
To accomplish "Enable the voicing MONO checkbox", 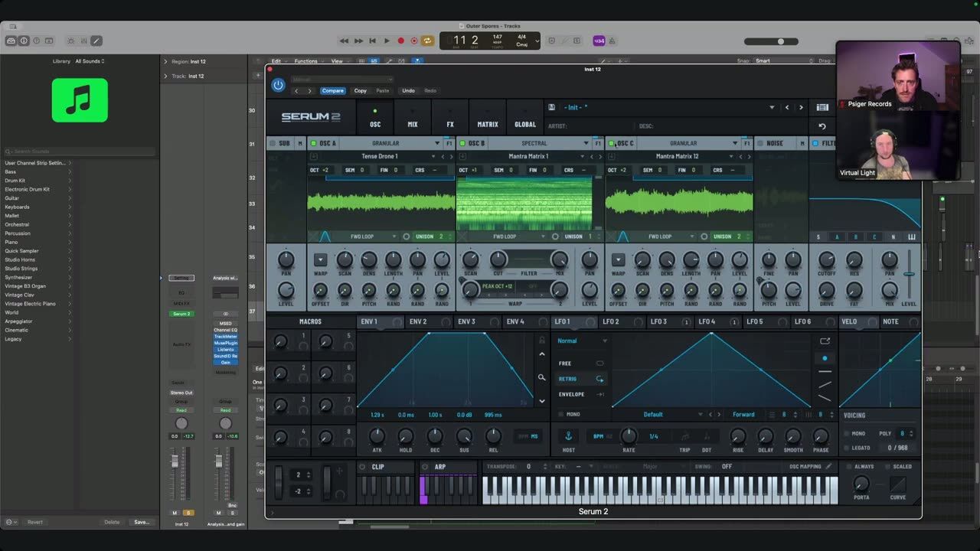I will click(x=847, y=433).
